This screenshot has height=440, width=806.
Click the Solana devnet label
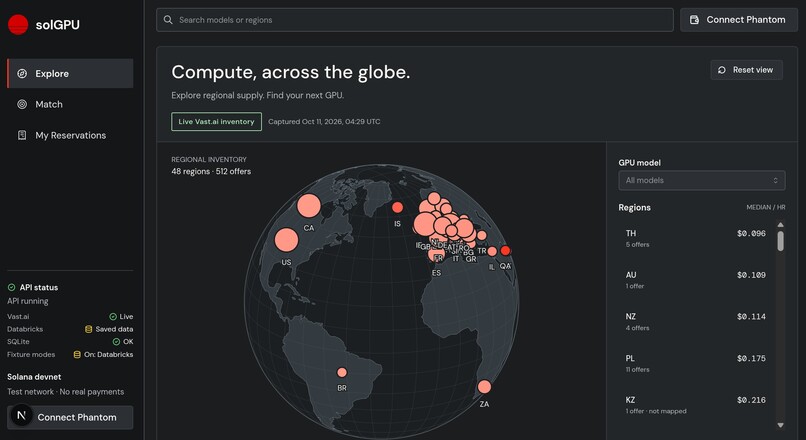(34, 377)
